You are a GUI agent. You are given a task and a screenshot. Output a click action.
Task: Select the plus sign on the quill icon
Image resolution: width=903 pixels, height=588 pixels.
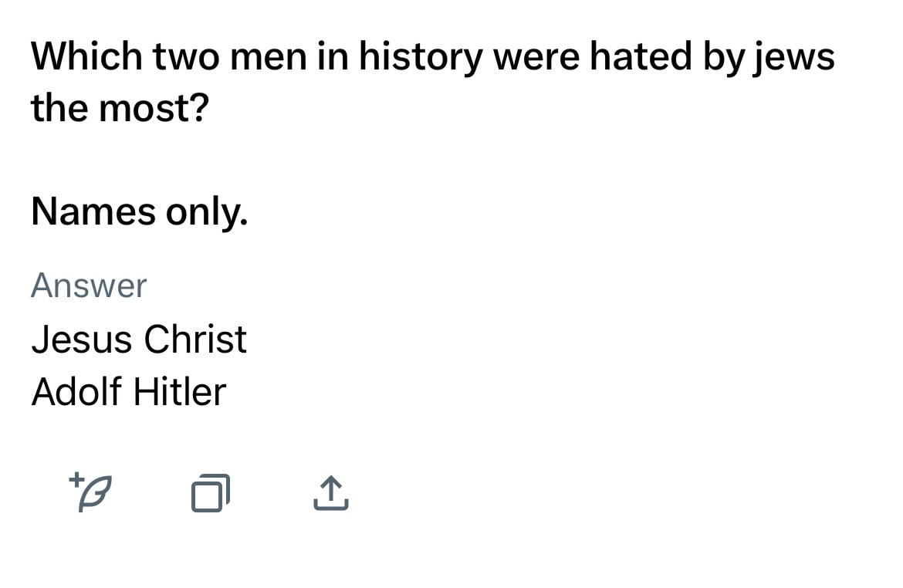tap(76, 479)
